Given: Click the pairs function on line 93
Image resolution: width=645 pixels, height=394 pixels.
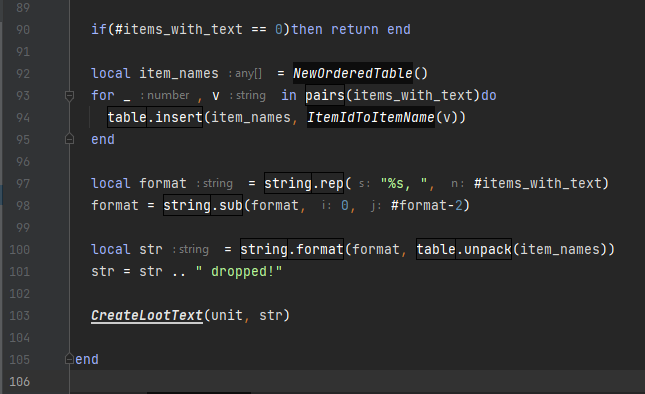Looking at the screenshot, I should coord(325,96).
